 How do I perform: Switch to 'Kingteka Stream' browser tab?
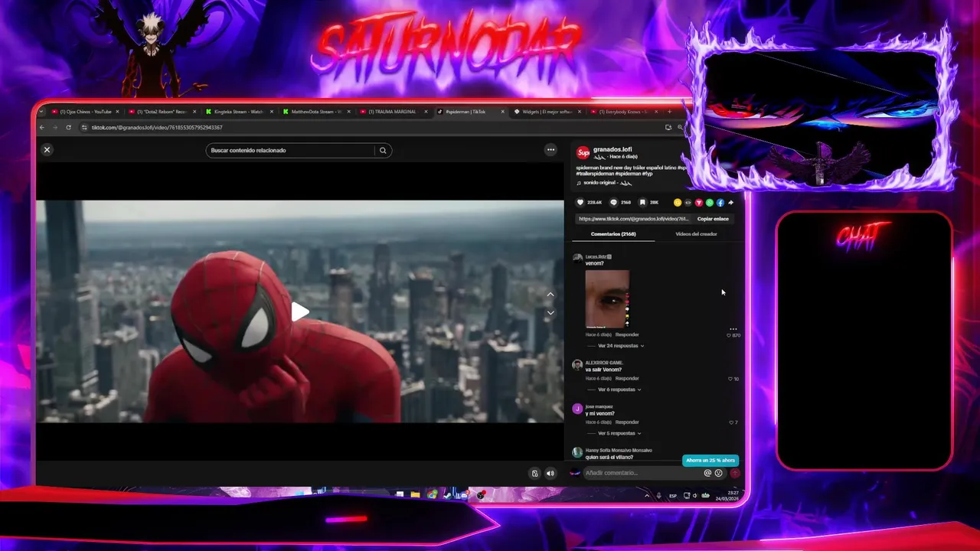pos(239,112)
